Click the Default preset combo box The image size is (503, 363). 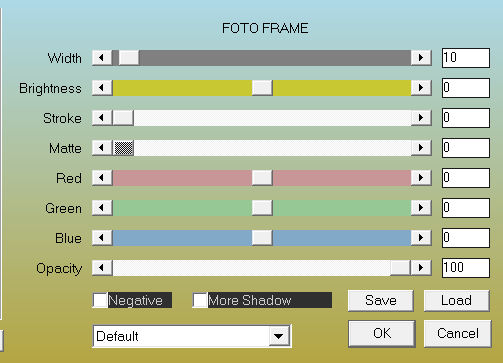tap(192, 336)
